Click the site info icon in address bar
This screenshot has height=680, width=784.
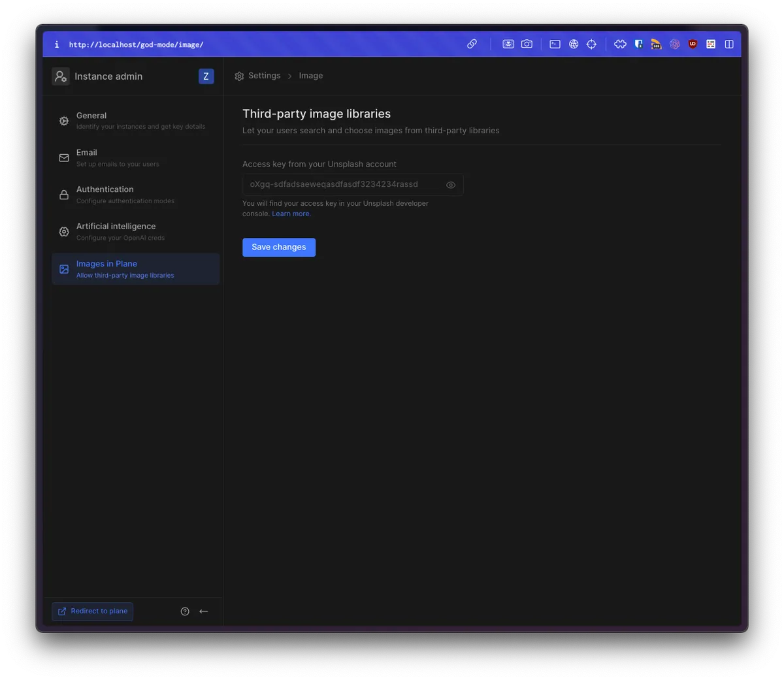57,44
